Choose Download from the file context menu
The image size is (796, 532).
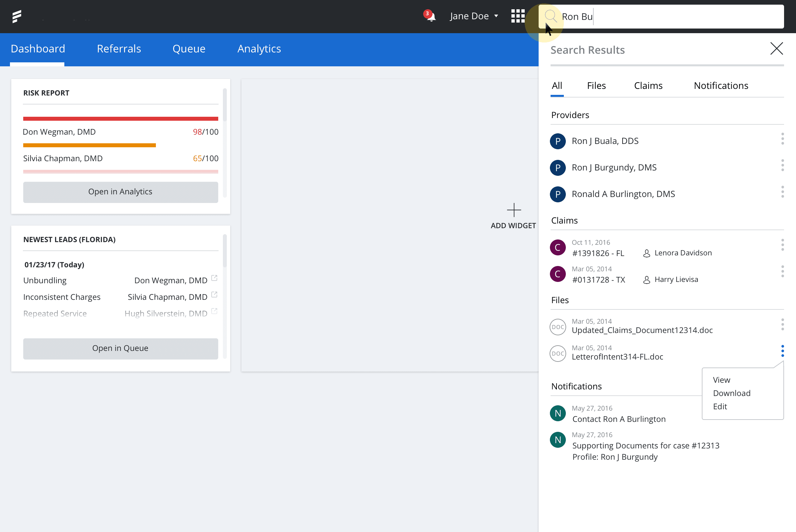[x=732, y=393]
